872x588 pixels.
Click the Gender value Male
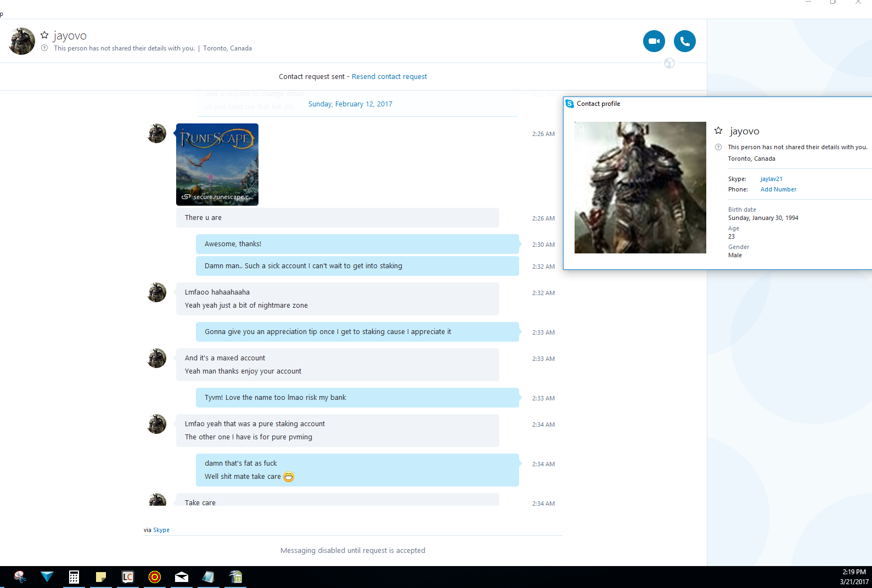(x=735, y=255)
